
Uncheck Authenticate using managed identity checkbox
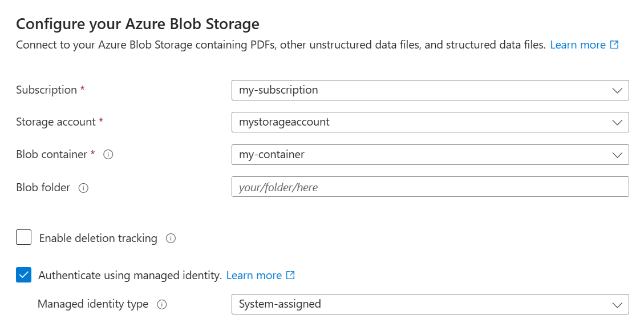[x=24, y=275]
